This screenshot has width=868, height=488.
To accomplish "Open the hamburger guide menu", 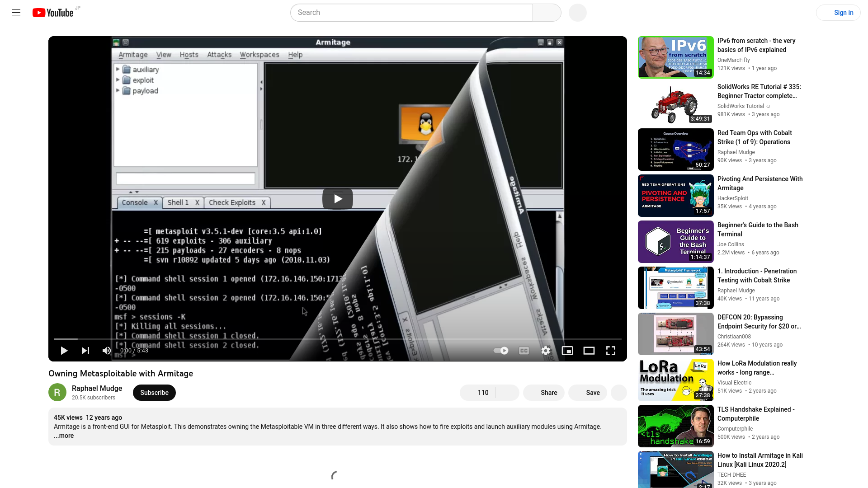I will pos(16,13).
